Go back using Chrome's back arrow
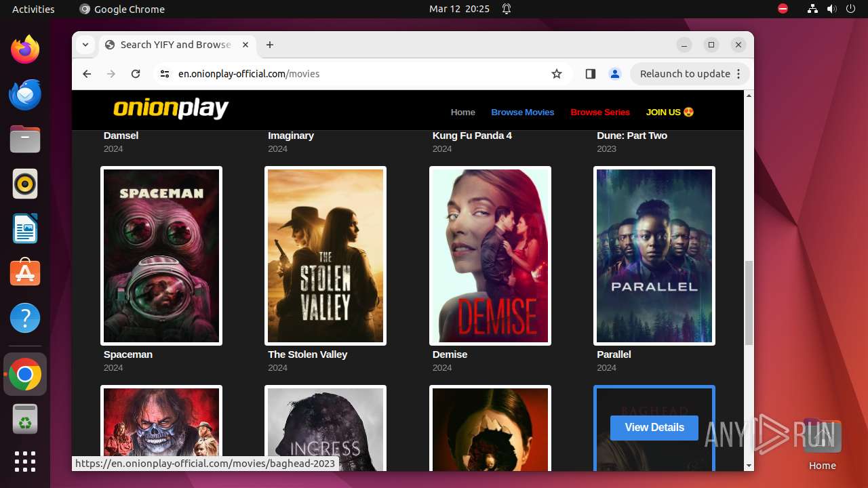 [87, 74]
